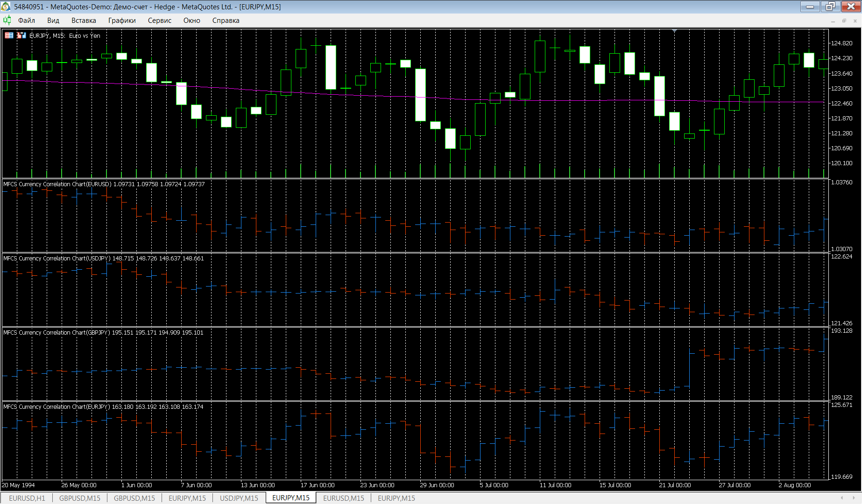Click the '23 Jun 00:00' time label

[377, 485]
